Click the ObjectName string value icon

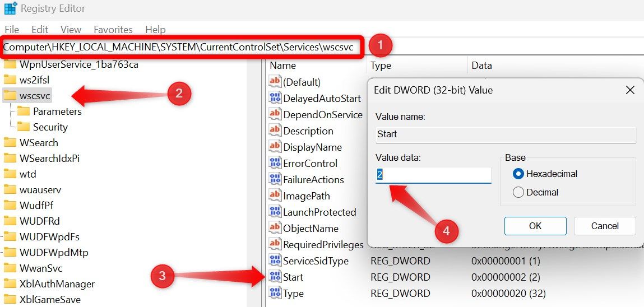click(x=275, y=228)
